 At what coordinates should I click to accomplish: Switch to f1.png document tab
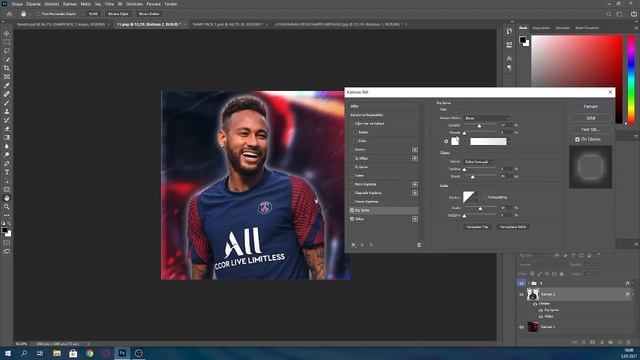click(149, 24)
